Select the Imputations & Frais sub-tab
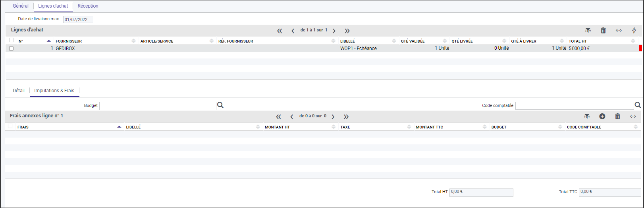The image size is (644, 208). (x=54, y=91)
